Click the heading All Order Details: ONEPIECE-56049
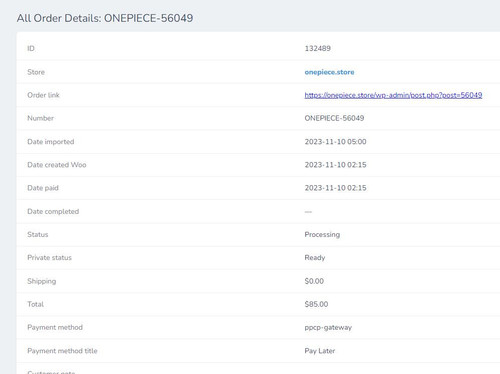 pos(105,18)
